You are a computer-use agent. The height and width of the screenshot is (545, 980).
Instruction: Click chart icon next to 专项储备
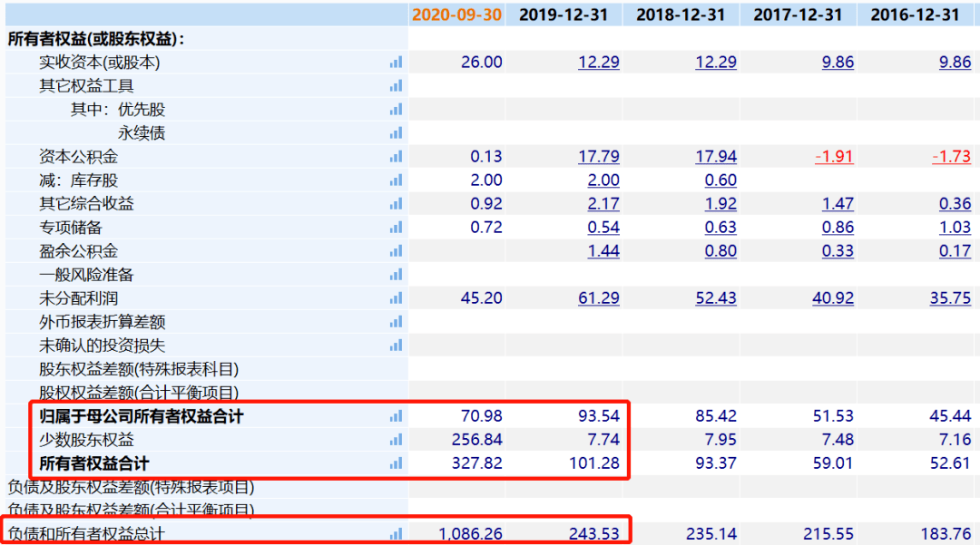coord(396,228)
